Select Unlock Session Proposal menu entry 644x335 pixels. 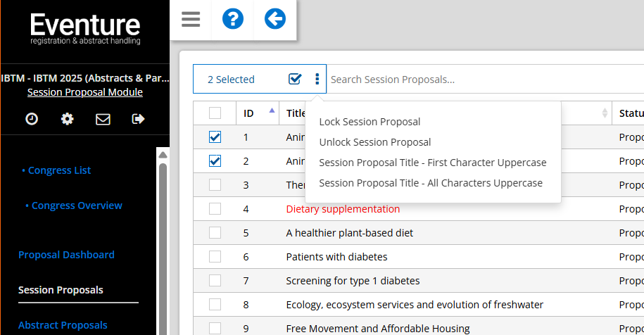(x=374, y=142)
